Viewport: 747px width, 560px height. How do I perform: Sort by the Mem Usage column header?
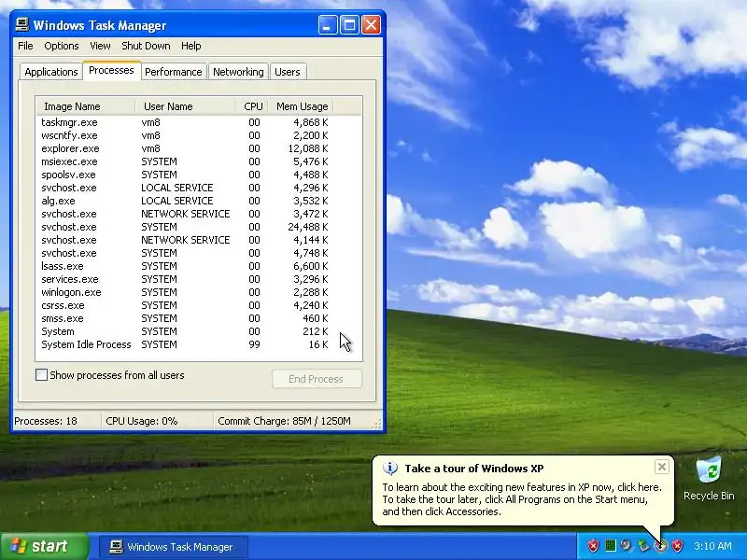click(301, 106)
